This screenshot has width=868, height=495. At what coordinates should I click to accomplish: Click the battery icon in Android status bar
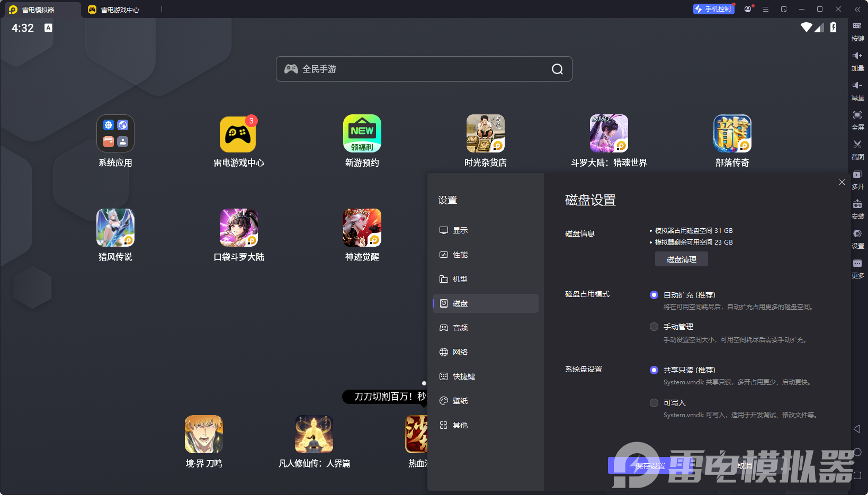[x=834, y=28]
